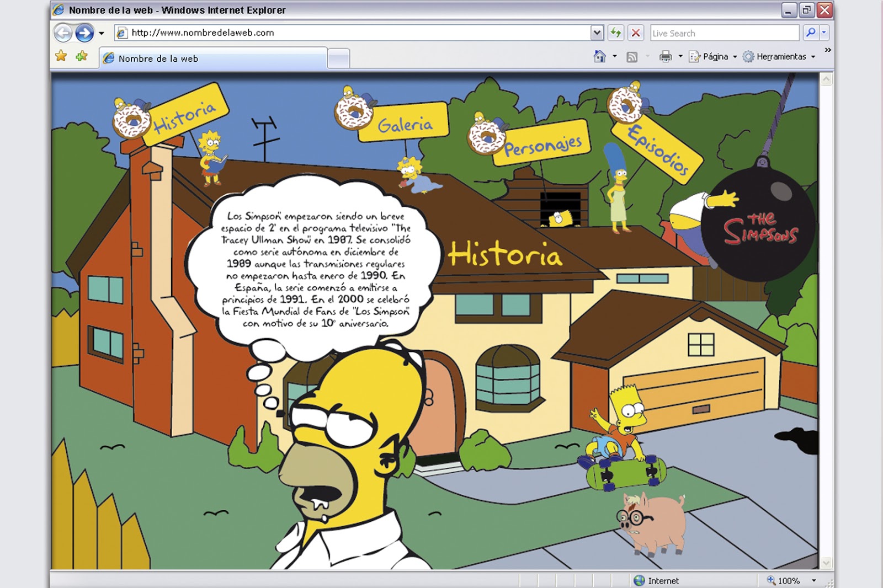Open the Personajes section sign
This screenshot has width=883, height=588.
tap(542, 145)
